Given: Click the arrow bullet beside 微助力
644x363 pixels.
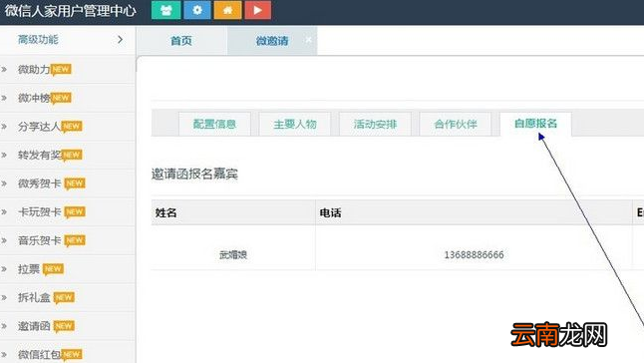Looking at the screenshot, I should tap(4, 70).
